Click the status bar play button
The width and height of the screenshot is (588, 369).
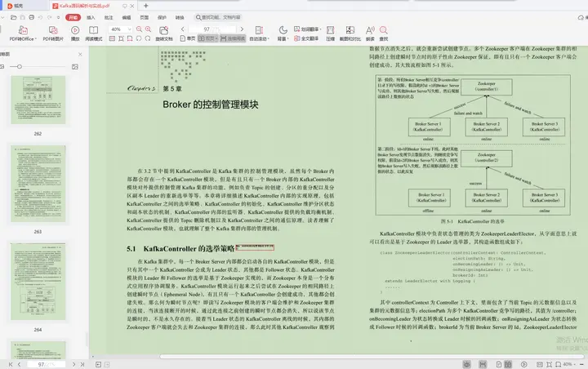pyautogui.click(x=523, y=364)
